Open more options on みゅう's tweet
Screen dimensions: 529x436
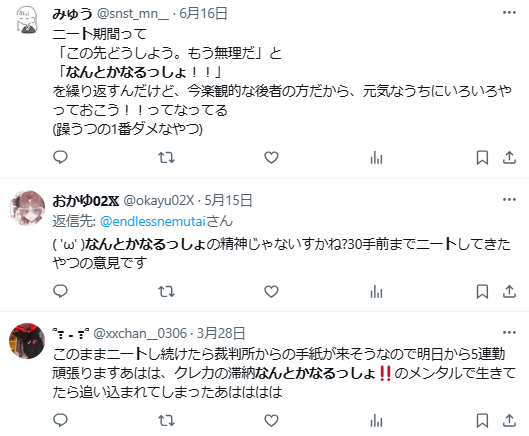pyautogui.click(x=509, y=13)
